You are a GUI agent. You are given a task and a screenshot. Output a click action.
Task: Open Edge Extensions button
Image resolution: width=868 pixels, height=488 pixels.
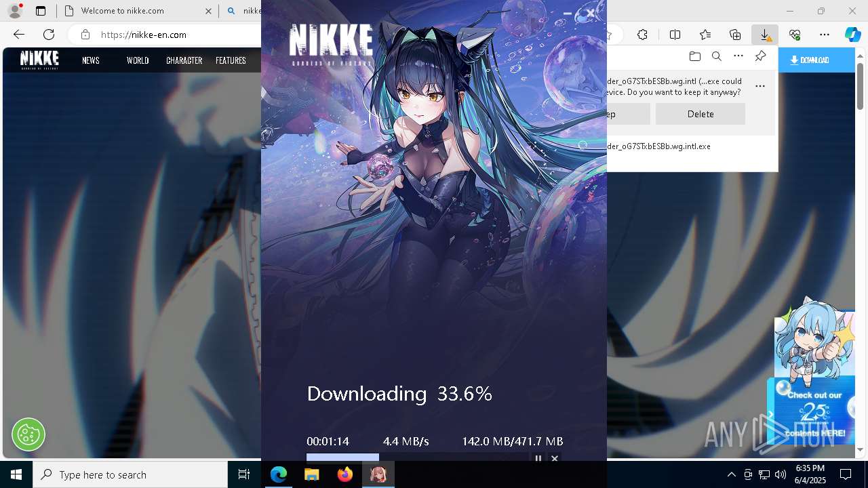pyautogui.click(x=643, y=35)
